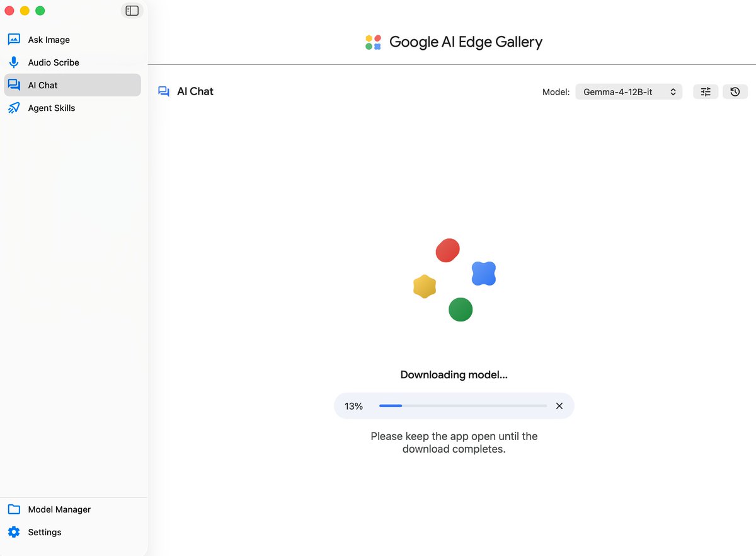Screen dimensions: 756x556
Task: Open model configuration sliders icon
Action: 706,92
